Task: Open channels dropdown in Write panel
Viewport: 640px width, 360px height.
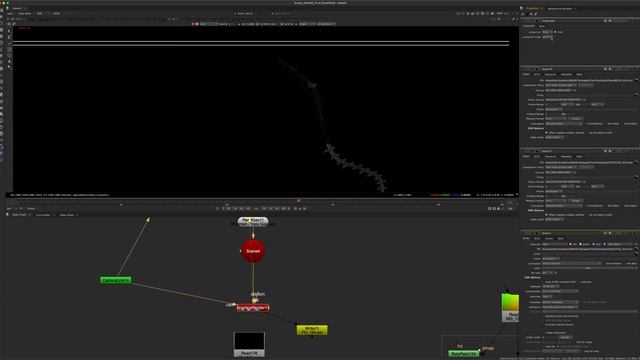Action: click(x=555, y=244)
